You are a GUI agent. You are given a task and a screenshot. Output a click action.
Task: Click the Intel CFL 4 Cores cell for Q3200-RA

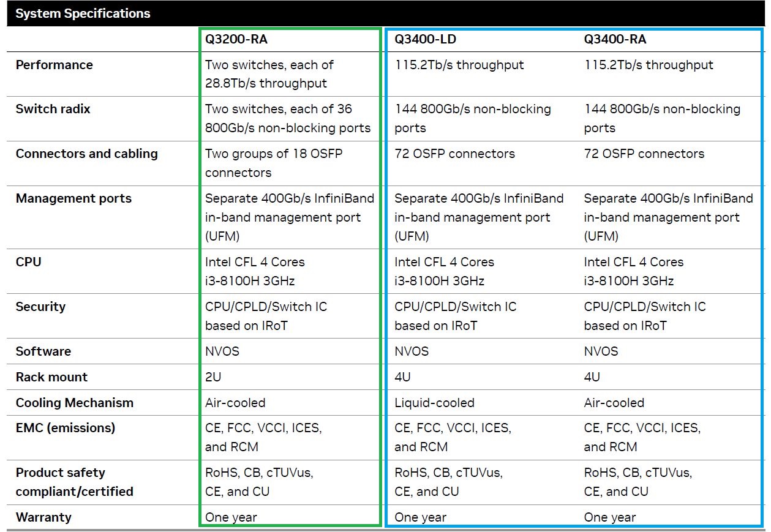coord(254,262)
